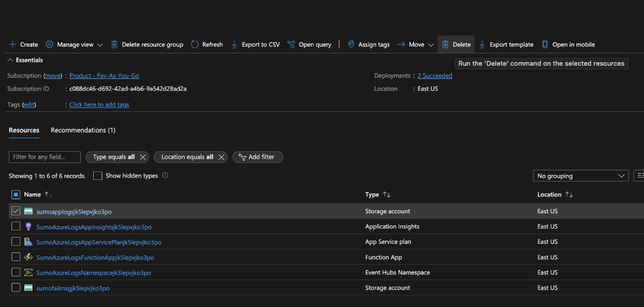Click the Product - Pay-As-You-Go subscription link
This screenshot has width=644, height=307.
tap(104, 75)
